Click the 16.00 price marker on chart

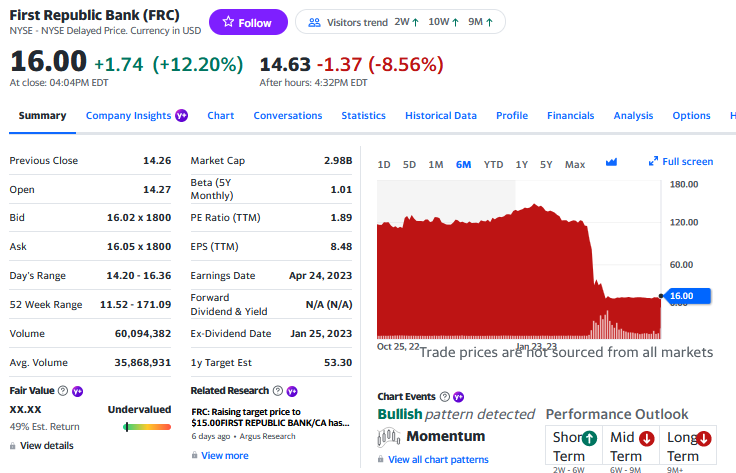click(686, 296)
